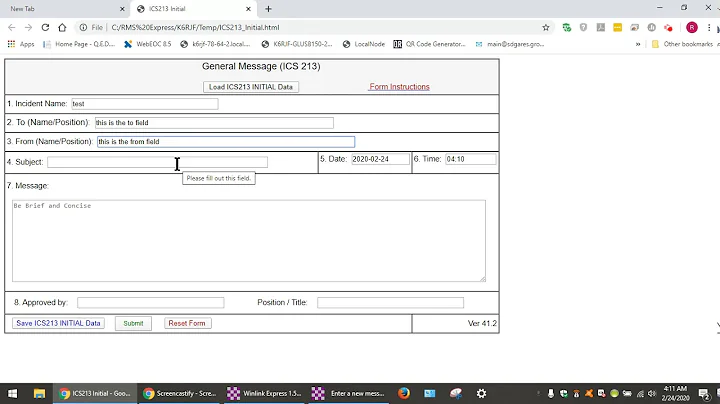The width and height of the screenshot is (720, 404).
Task: Focus the Approved by field
Action: tap(151, 303)
